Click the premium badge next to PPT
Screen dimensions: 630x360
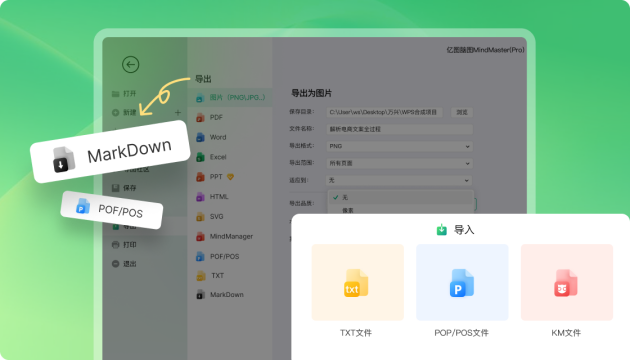tap(230, 176)
